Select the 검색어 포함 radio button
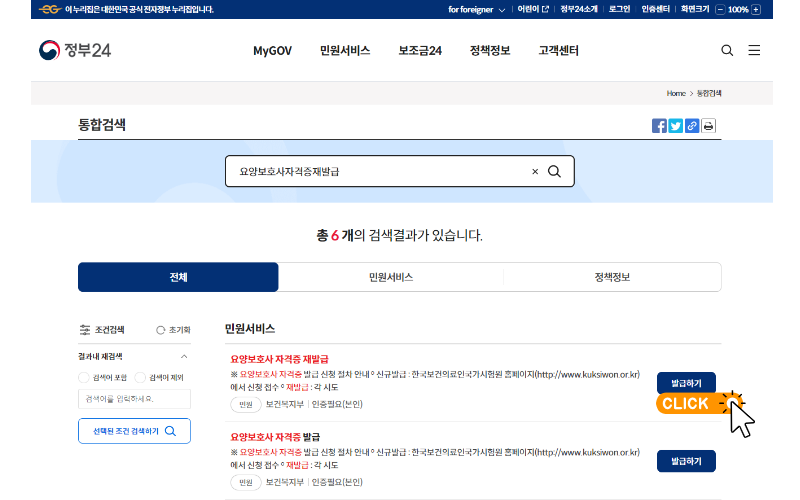The image size is (800, 500). pyautogui.click(x=84, y=378)
